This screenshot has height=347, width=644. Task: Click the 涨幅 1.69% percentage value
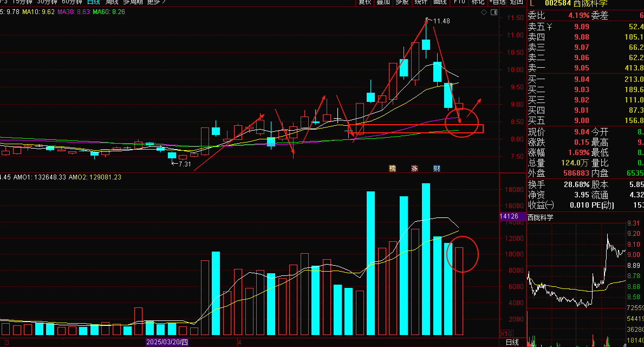point(578,152)
